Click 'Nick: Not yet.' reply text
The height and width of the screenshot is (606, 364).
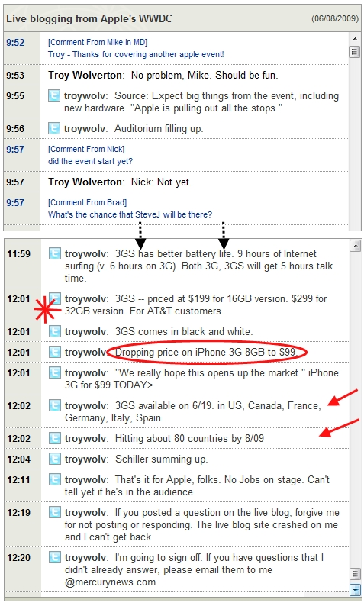pyautogui.click(x=162, y=182)
